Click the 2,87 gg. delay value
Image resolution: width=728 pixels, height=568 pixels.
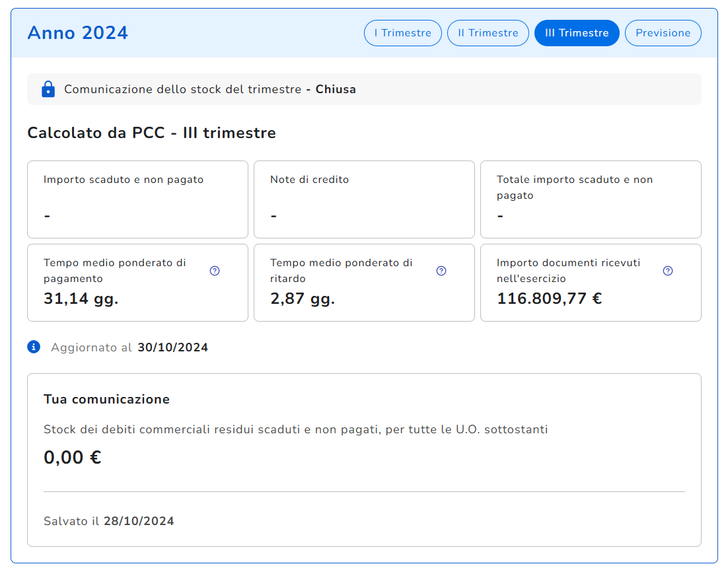(302, 299)
